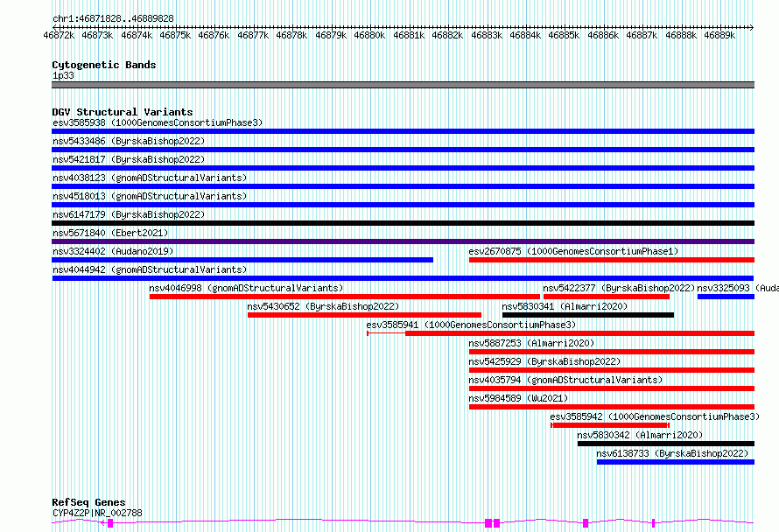Select nsv4044942 (gnomADStructuralVariants) label
779x532 pixels.
[150, 269]
